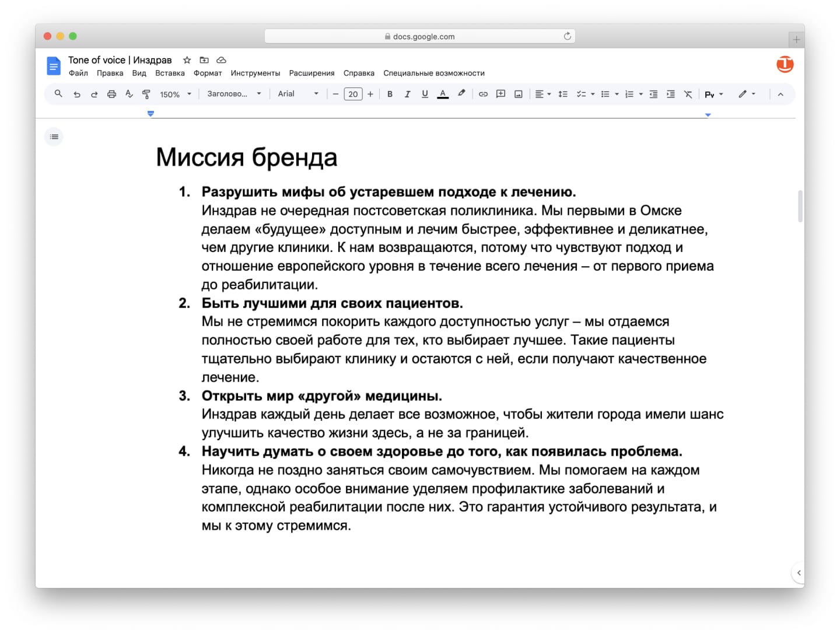
Task: Run spelling and grammar check
Action: click(x=129, y=94)
